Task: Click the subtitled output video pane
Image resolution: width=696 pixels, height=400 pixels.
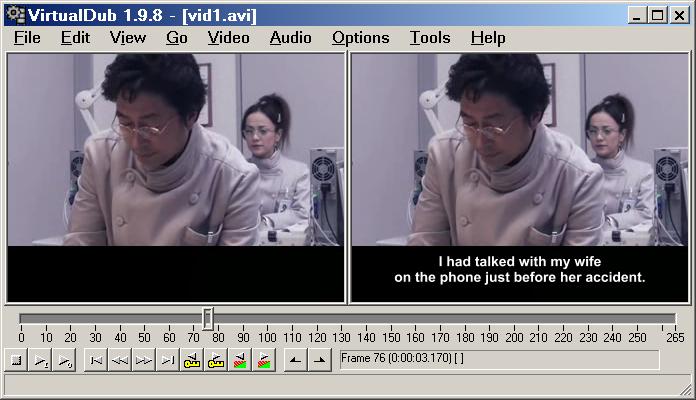Action: click(x=519, y=178)
